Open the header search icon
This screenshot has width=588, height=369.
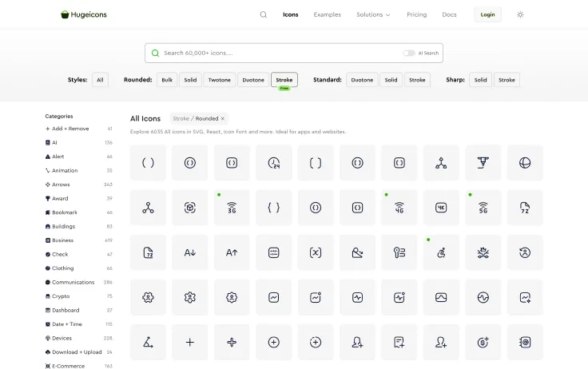[264, 14]
